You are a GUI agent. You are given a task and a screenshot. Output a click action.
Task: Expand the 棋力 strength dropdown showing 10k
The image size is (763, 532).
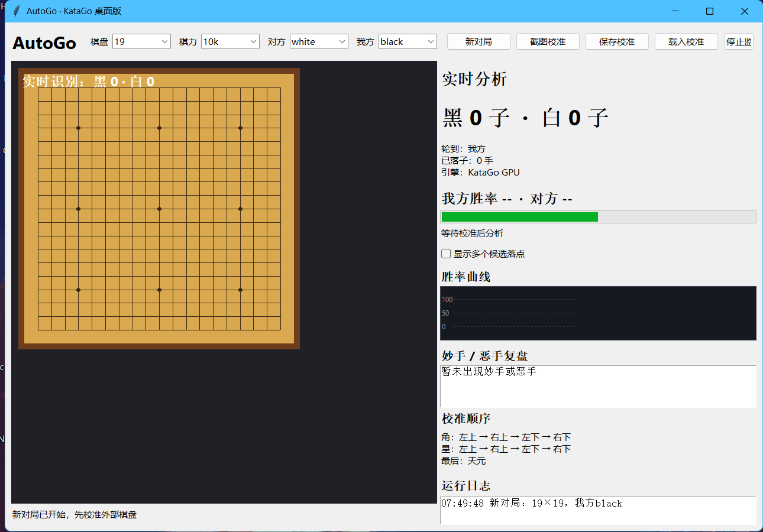231,41
